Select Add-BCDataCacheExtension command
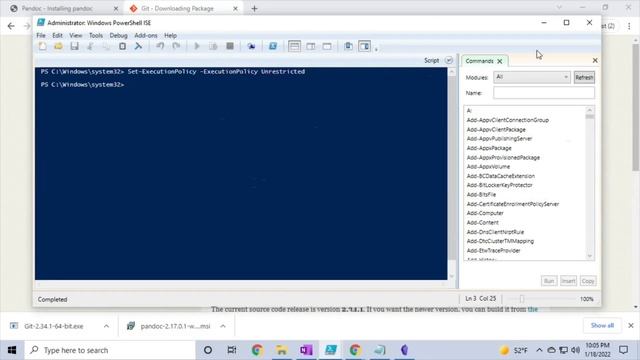 (500, 176)
